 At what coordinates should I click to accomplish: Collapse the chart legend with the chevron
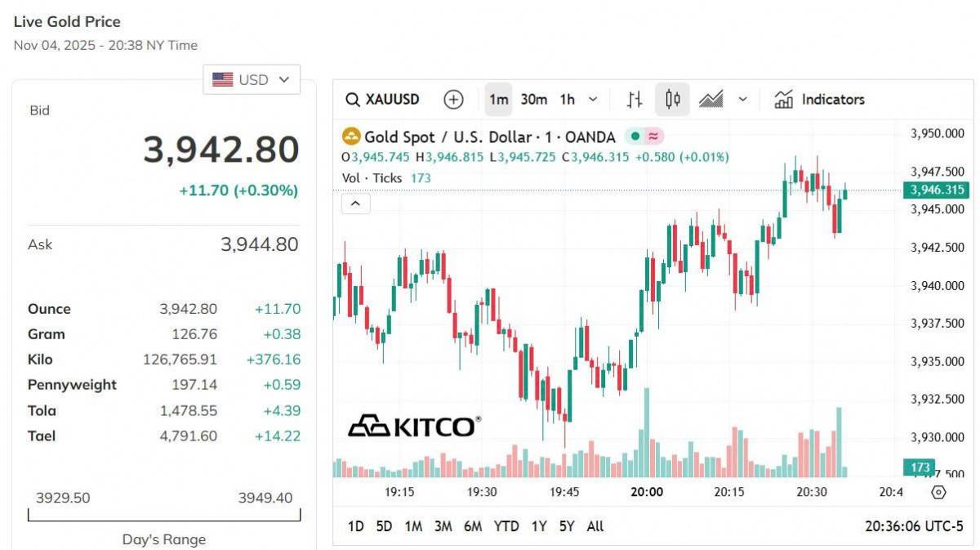(355, 203)
